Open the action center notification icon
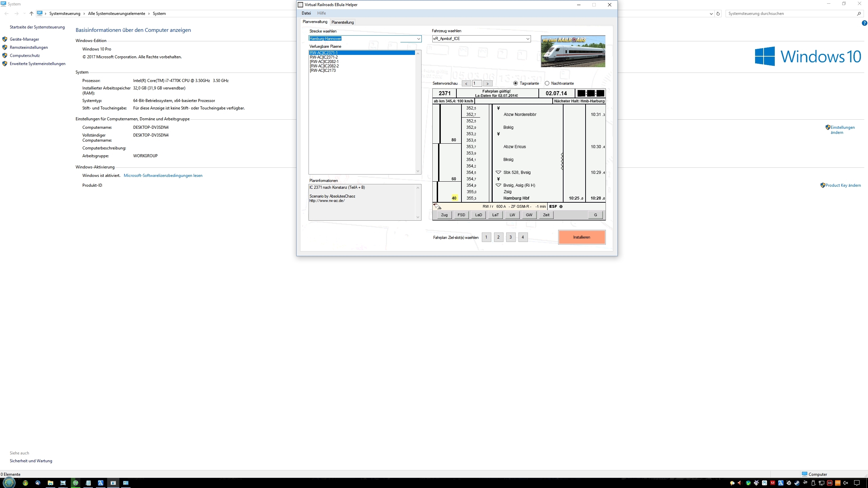 pyautogui.click(x=857, y=483)
